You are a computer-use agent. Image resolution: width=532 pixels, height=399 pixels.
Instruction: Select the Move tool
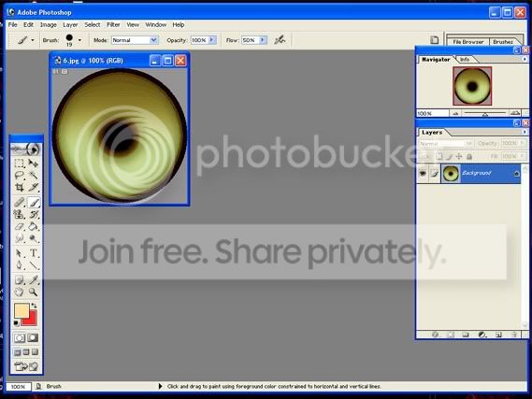(34, 164)
